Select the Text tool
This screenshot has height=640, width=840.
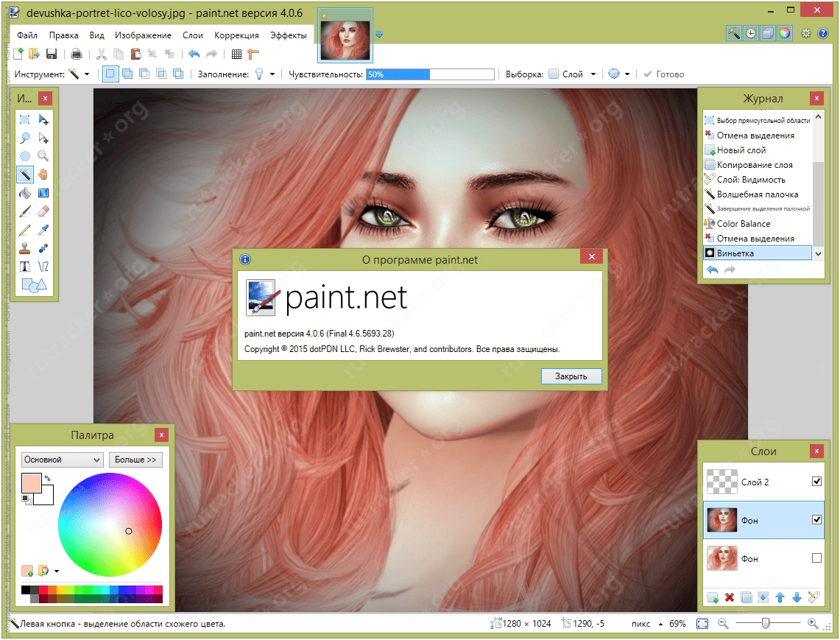(24, 267)
